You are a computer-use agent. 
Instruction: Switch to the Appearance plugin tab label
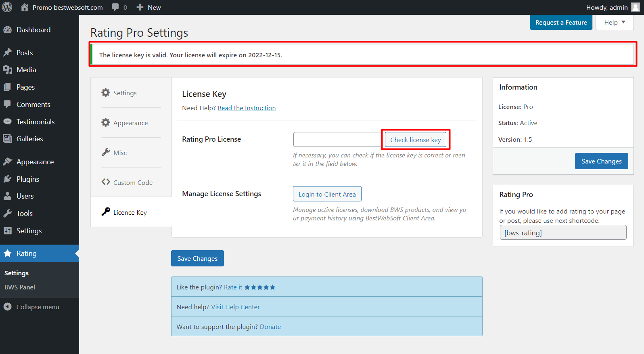(130, 123)
